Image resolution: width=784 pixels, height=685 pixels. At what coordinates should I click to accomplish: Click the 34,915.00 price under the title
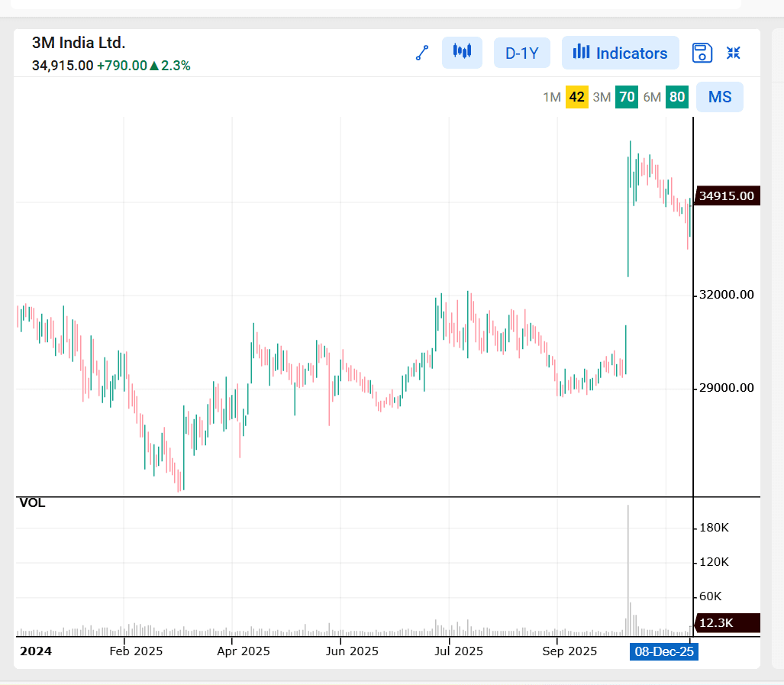click(63, 66)
